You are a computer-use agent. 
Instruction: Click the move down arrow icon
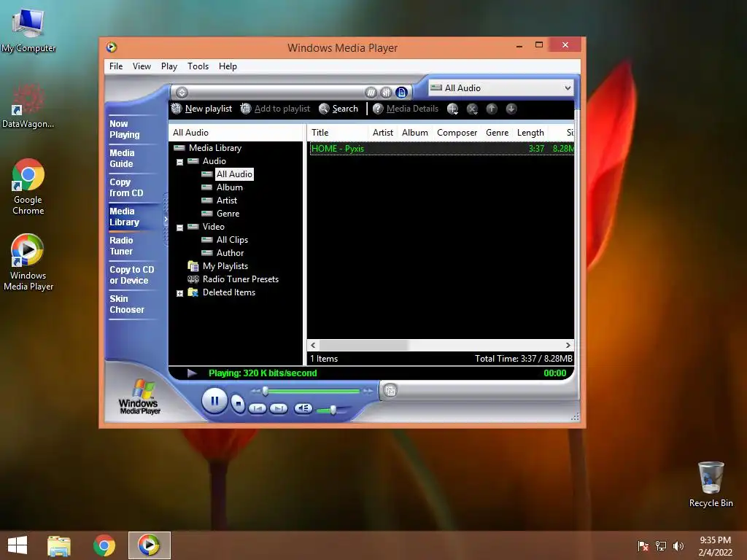(511, 109)
